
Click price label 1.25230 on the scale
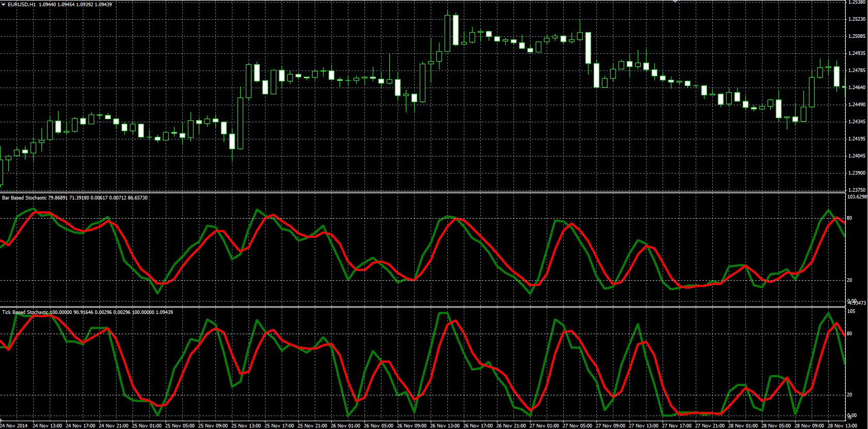tap(857, 19)
